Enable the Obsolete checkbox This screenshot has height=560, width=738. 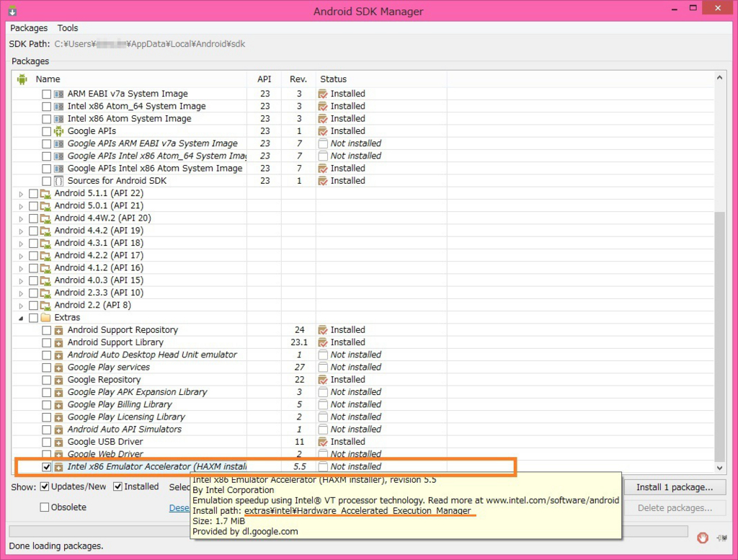point(45,507)
